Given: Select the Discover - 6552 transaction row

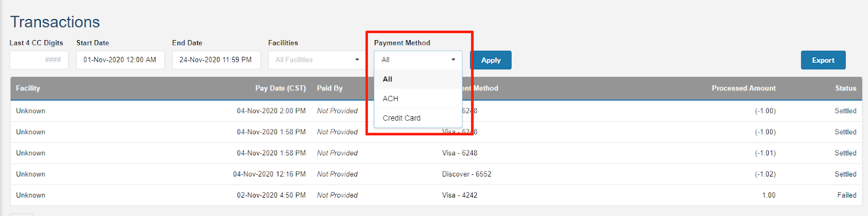Looking at the screenshot, I should [436, 174].
